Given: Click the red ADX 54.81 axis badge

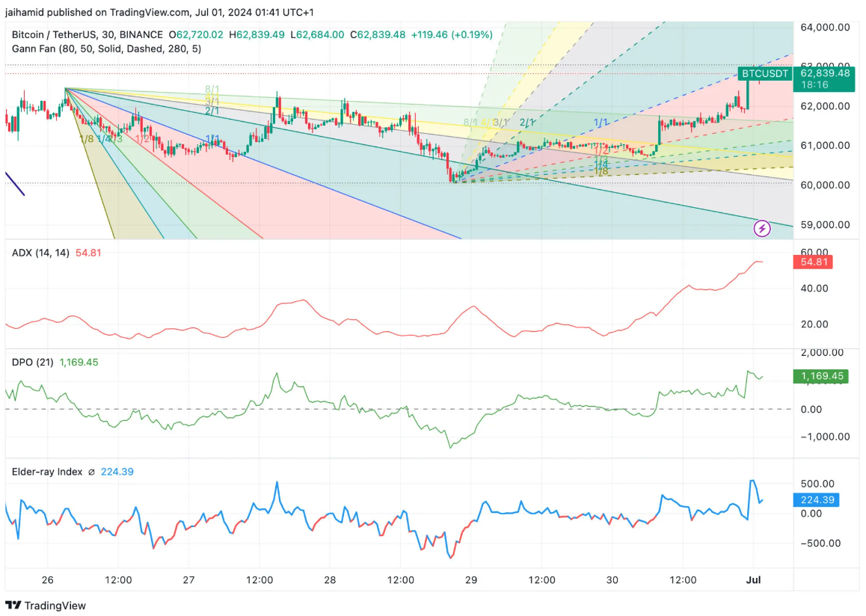Looking at the screenshot, I should pyautogui.click(x=811, y=262).
